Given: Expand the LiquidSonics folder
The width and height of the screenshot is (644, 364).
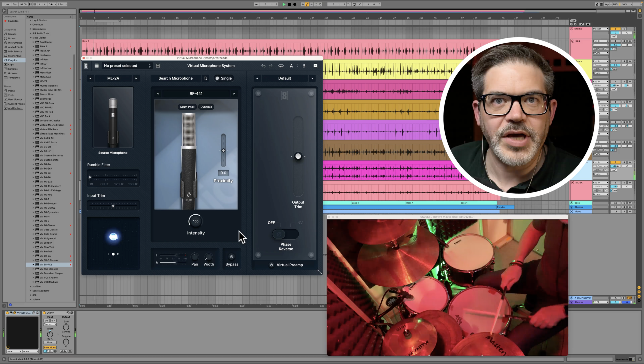Looking at the screenshot, I should click(31, 20).
